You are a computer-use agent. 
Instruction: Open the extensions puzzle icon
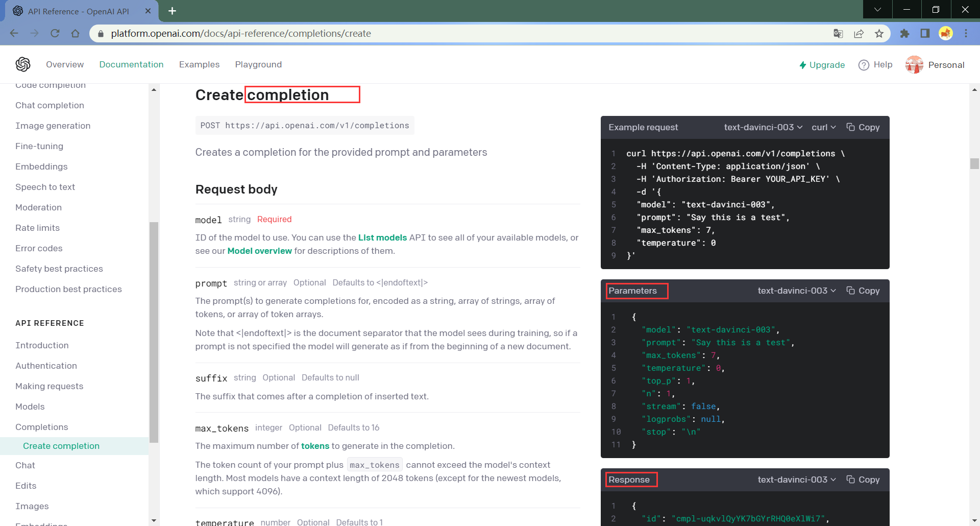coord(904,33)
